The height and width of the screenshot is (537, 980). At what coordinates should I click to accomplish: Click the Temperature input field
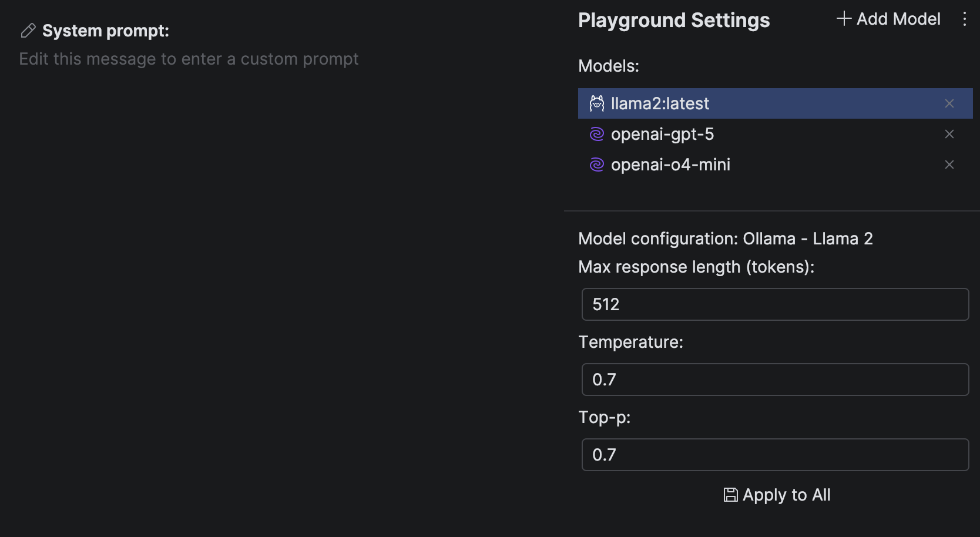(774, 380)
